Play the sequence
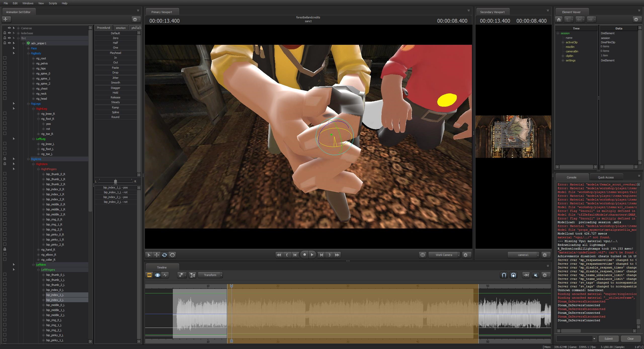The width and height of the screenshot is (644, 349). pyautogui.click(x=312, y=255)
